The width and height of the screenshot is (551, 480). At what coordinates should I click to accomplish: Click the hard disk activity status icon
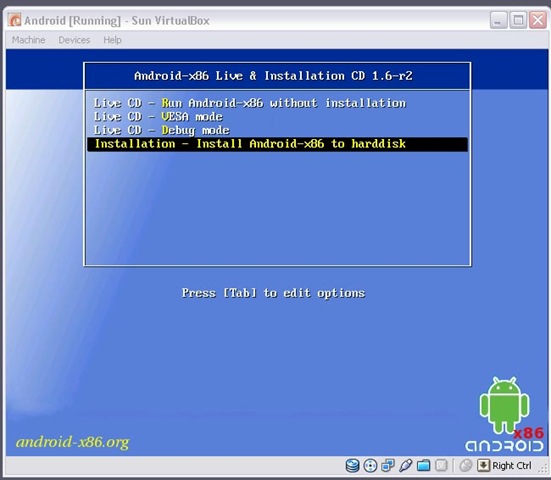[x=352, y=466]
